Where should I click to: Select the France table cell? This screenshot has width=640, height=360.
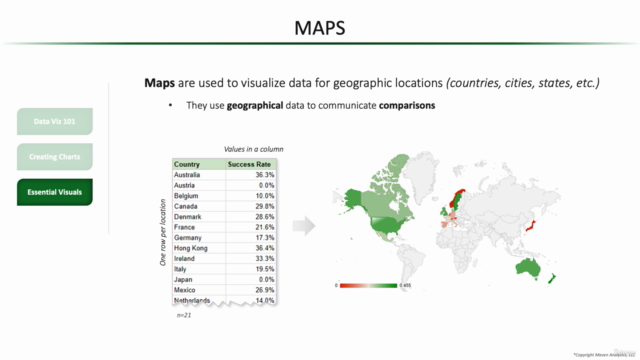[x=199, y=227]
